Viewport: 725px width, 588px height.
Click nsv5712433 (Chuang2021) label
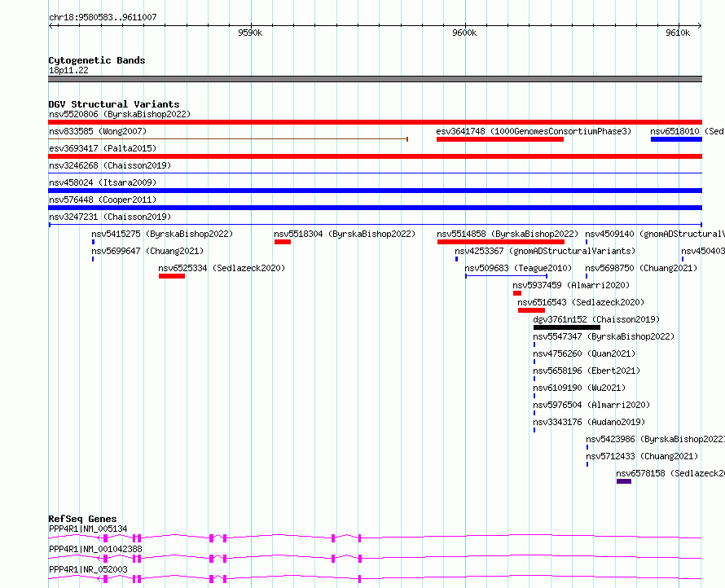[x=642, y=456]
